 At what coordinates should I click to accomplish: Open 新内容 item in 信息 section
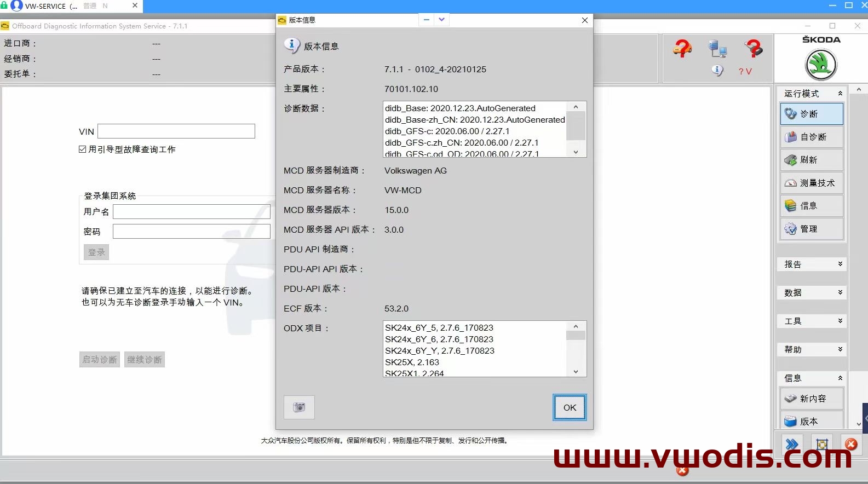[812, 399]
